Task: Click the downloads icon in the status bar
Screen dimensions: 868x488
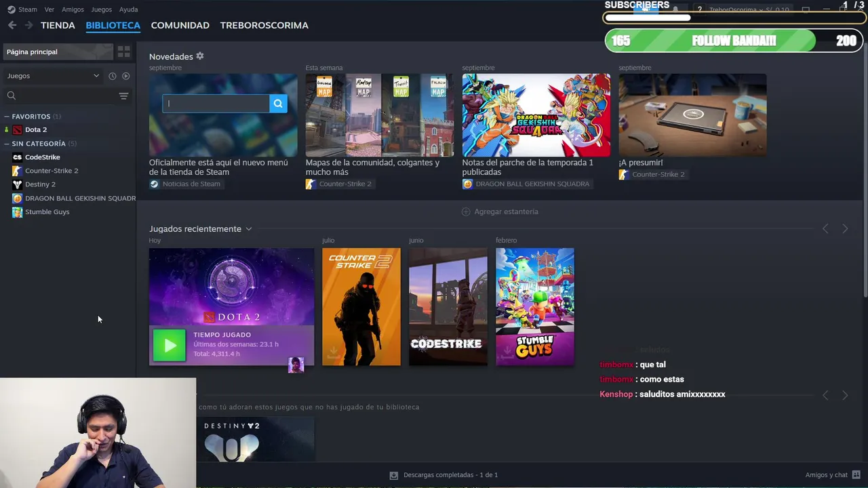Action: [393, 475]
